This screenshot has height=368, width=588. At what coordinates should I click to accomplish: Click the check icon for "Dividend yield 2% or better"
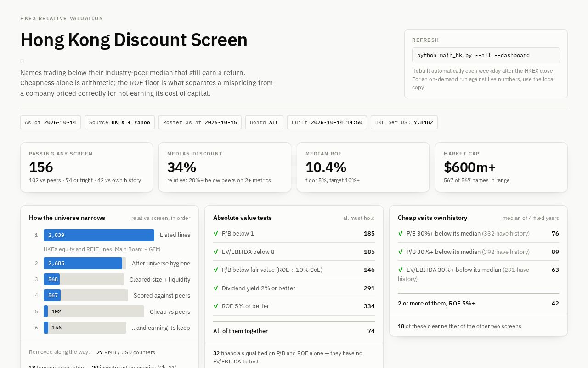[215, 288]
